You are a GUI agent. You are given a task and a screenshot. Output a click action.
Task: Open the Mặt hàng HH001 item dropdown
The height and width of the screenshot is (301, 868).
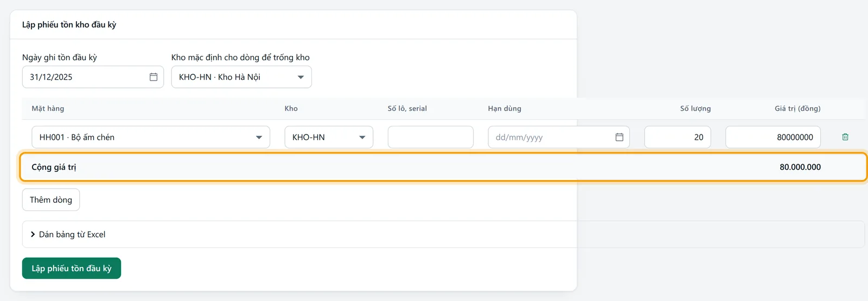pyautogui.click(x=151, y=137)
